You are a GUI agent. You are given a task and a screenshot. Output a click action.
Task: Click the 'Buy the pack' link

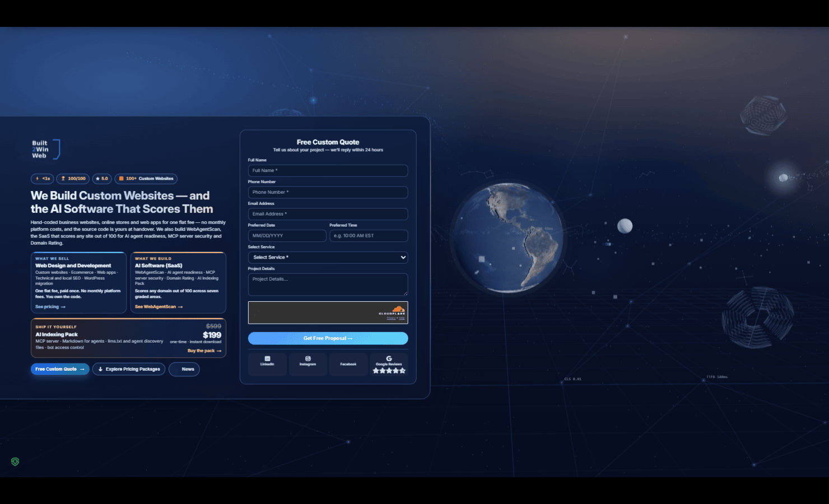point(204,351)
